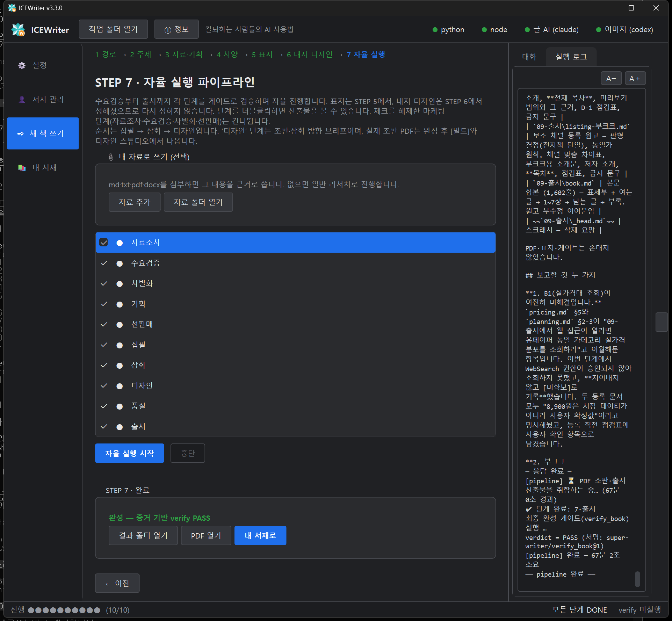Click the new book writing icon
The height and width of the screenshot is (621, 672).
pyautogui.click(x=20, y=133)
